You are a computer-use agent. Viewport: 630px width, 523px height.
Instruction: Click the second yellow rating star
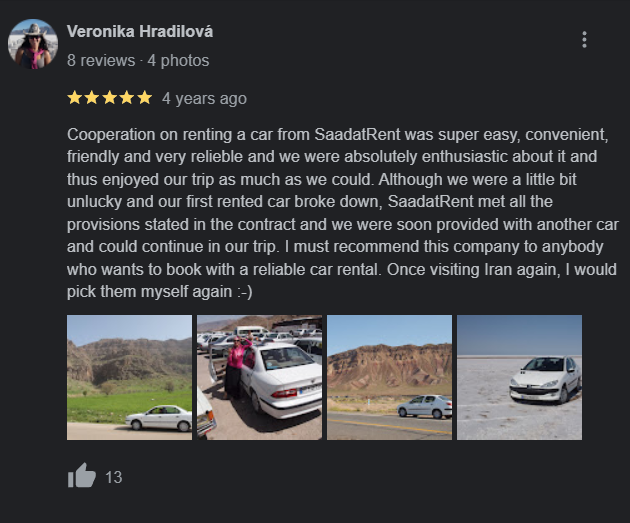click(x=92, y=98)
